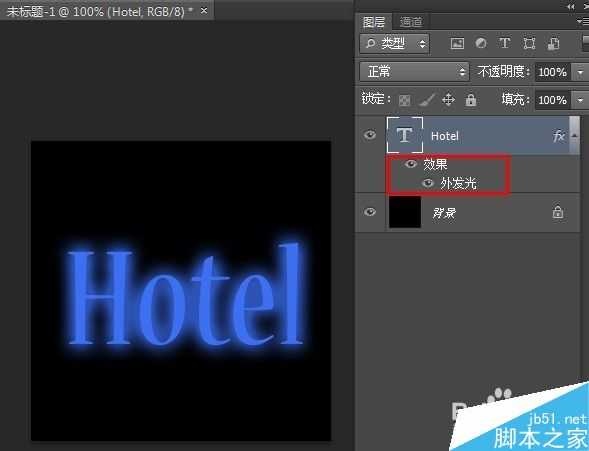The height and width of the screenshot is (451, 589).
Task: Click Hotel layer name
Action: click(x=445, y=136)
